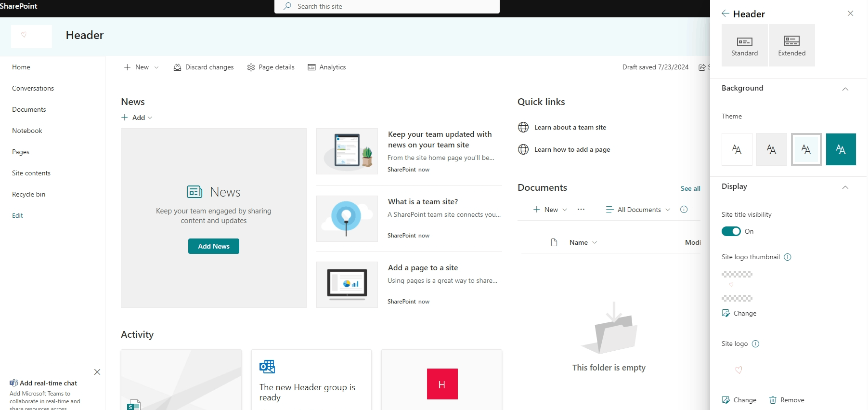Click the search magnifier icon

pos(287,6)
